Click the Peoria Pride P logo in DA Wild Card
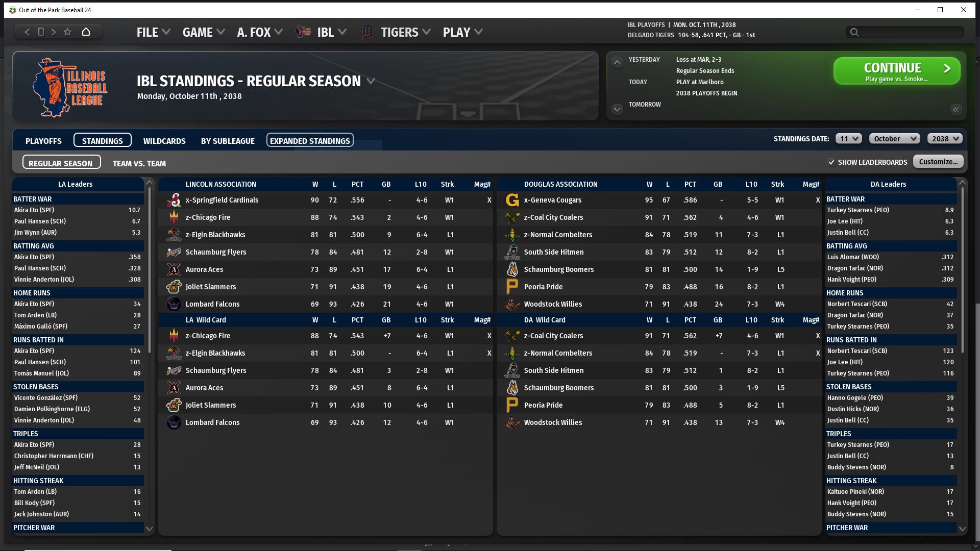Screen dimensions: 980x551 (x=512, y=405)
